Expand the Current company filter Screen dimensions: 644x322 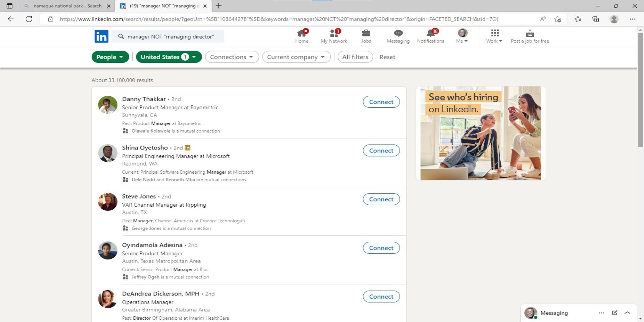[x=296, y=57]
